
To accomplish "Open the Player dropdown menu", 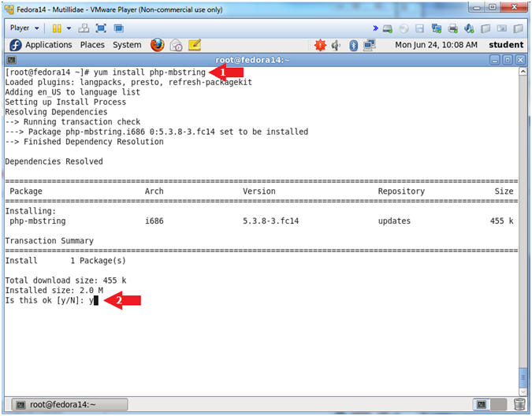I will (x=24, y=28).
